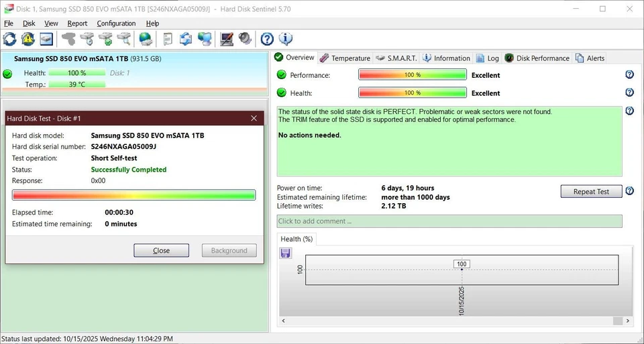Switch to the Alerts tab
The image size is (644, 344).
(x=590, y=58)
